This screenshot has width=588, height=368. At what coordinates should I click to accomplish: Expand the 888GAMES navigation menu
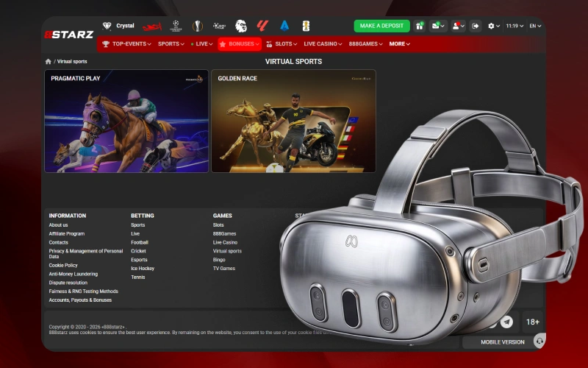point(365,44)
